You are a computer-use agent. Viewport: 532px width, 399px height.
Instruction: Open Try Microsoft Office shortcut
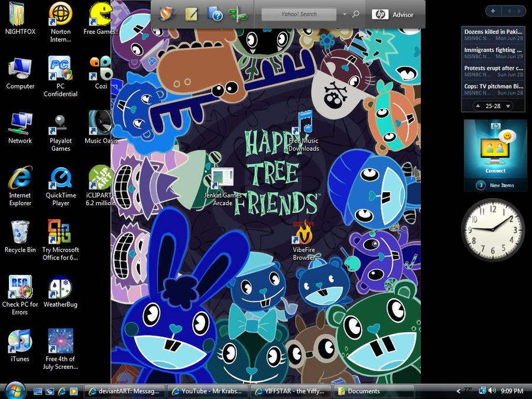click(60, 241)
